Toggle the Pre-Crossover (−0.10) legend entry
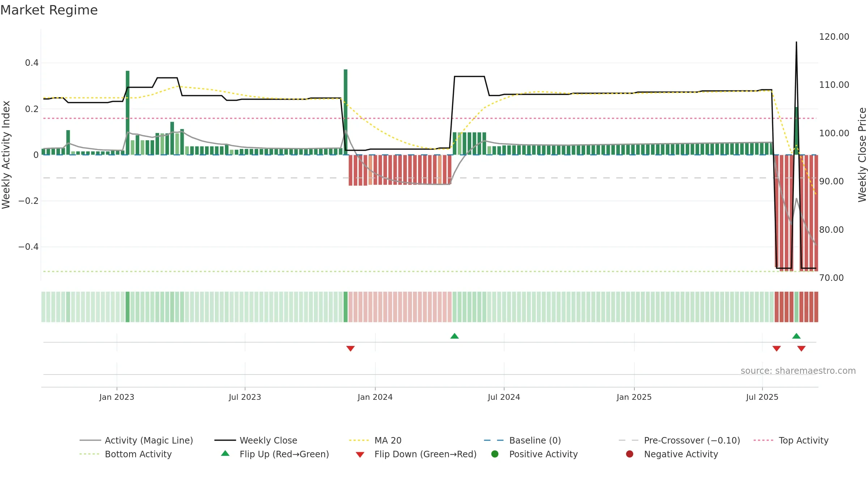The width and height of the screenshot is (868, 488). pyautogui.click(x=679, y=440)
